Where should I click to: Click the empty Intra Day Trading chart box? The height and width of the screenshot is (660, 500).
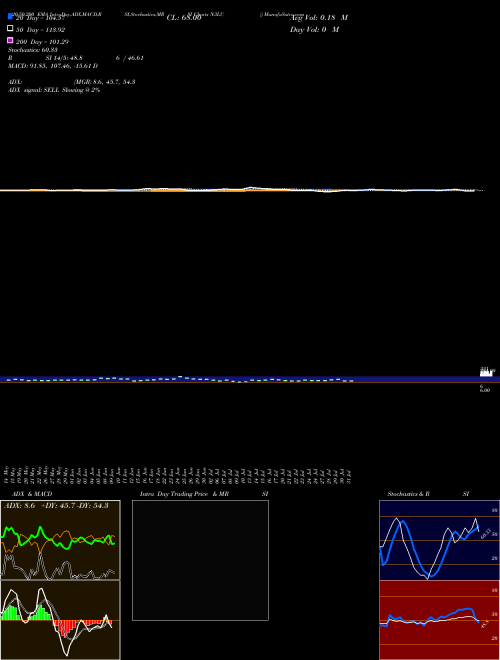tap(200, 560)
